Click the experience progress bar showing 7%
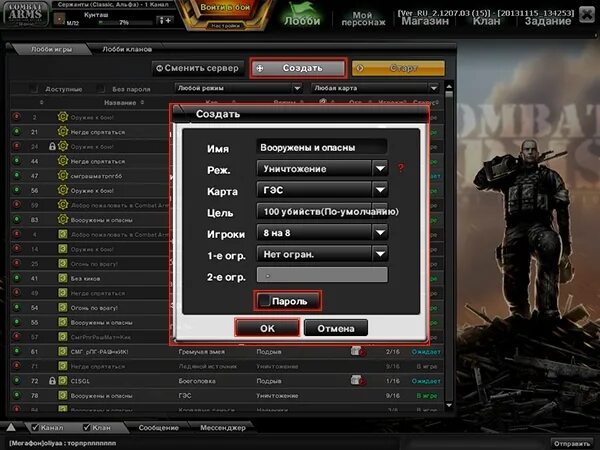Viewport: 600px width, 450px height. tap(126, 23)
